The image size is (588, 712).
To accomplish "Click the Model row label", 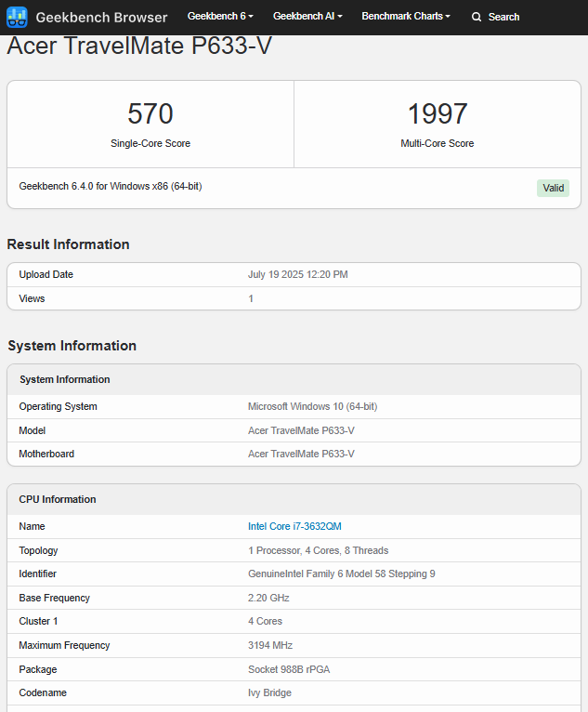I will click(33, 430).
